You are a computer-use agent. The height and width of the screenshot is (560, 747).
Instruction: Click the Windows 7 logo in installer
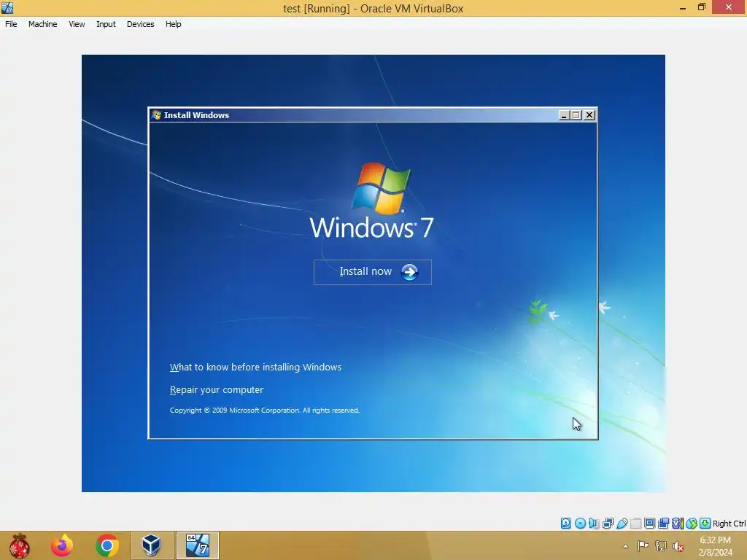pos(372,201)
